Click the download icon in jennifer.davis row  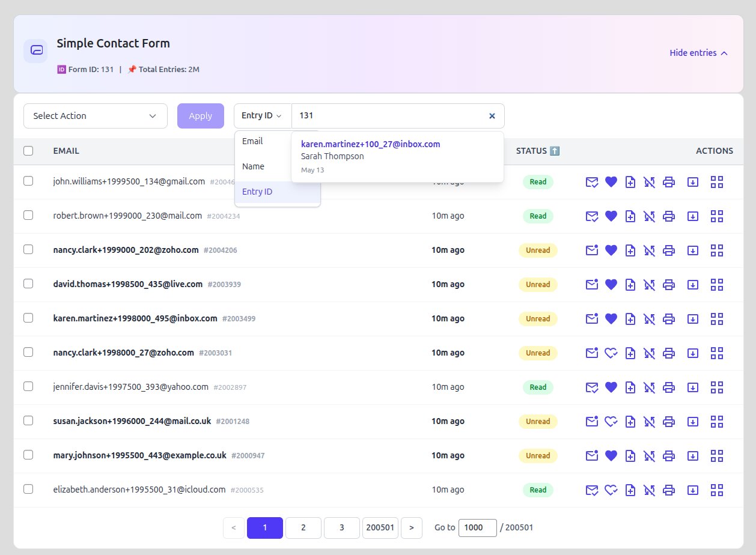[x=693, y=387]
